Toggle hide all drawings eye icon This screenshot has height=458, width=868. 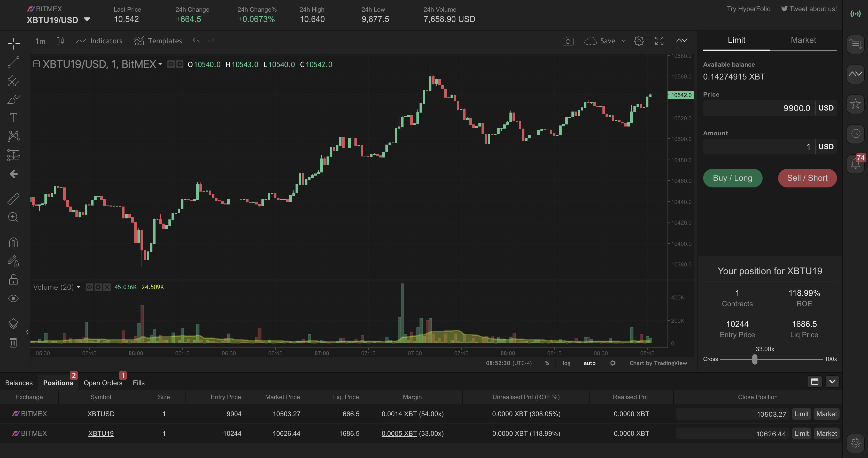coord(13,298)
